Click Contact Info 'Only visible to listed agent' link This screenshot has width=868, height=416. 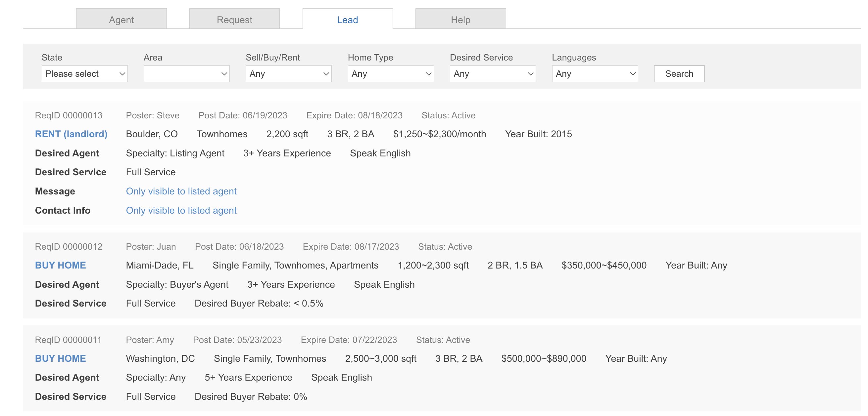tap(181, 210)
